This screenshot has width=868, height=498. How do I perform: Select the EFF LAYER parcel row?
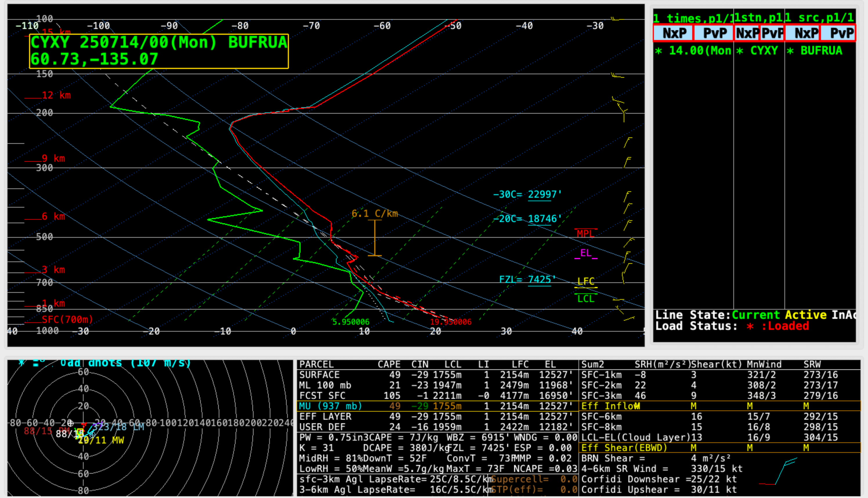[437, 417]
